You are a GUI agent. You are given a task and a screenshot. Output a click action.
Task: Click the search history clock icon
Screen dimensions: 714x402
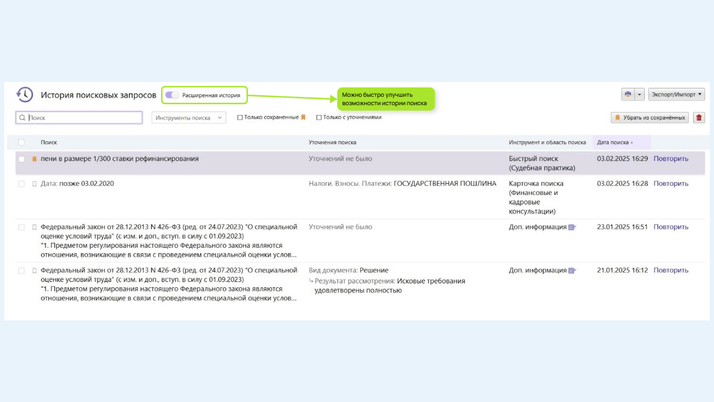click(x=25, y=95)
